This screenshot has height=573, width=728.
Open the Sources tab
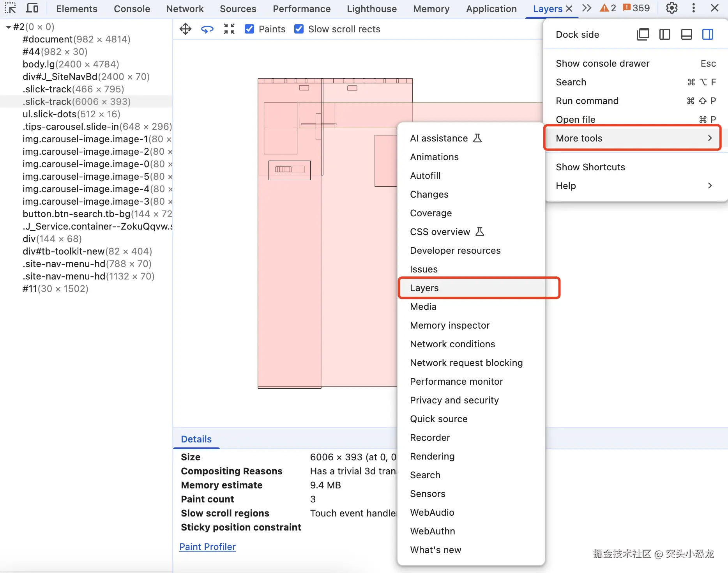coord(238,9)
